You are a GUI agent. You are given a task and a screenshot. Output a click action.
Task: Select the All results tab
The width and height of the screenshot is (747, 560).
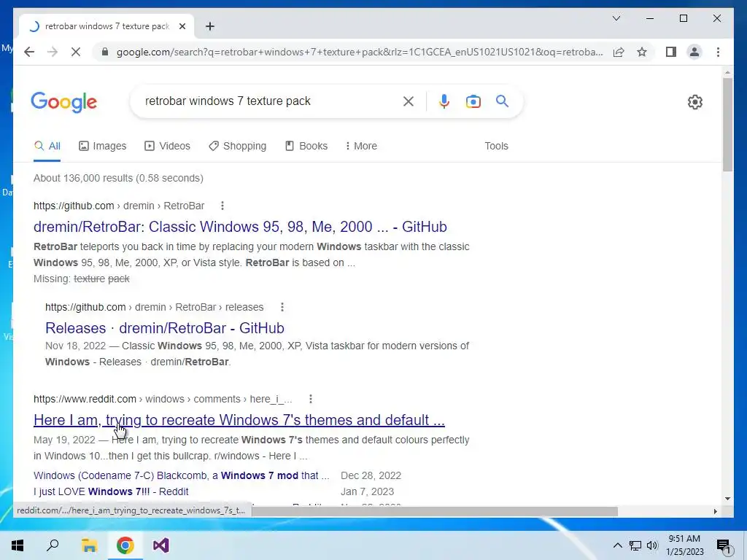(47, 146)
